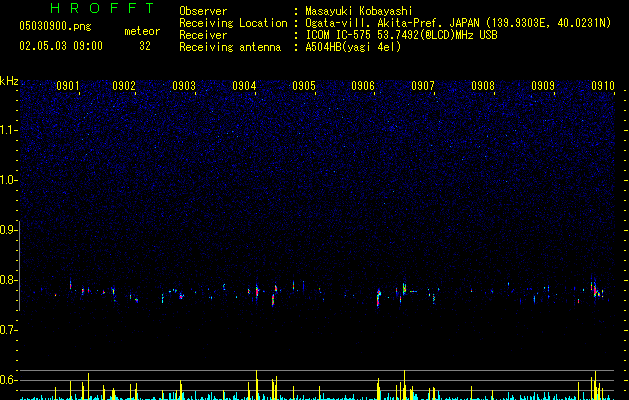Click the Receiving Location label

pos(233,23)
